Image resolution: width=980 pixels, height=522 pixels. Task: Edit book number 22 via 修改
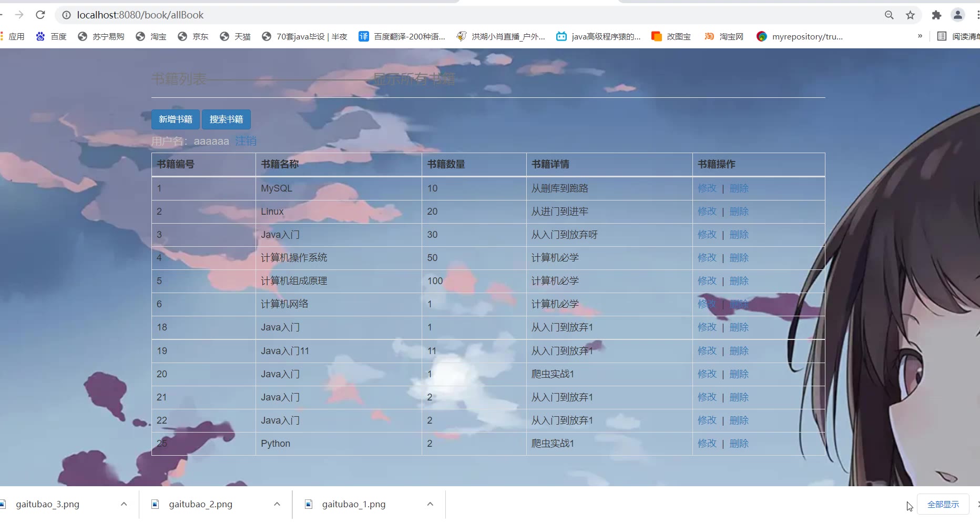(x=707, y=420)
